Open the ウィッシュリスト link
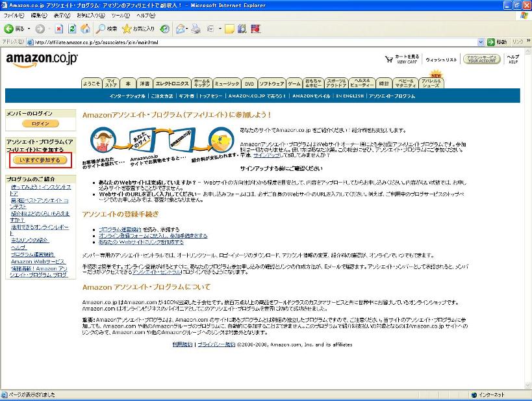 [x=441, y=60]
